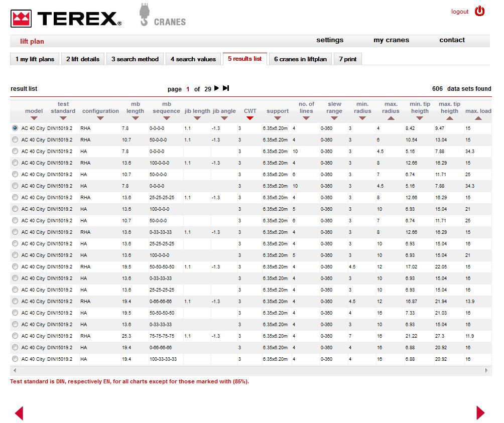This screenshot has width=504, height=423.
Task: Go to the '7 print' tab
Action: tap(348, 59)
